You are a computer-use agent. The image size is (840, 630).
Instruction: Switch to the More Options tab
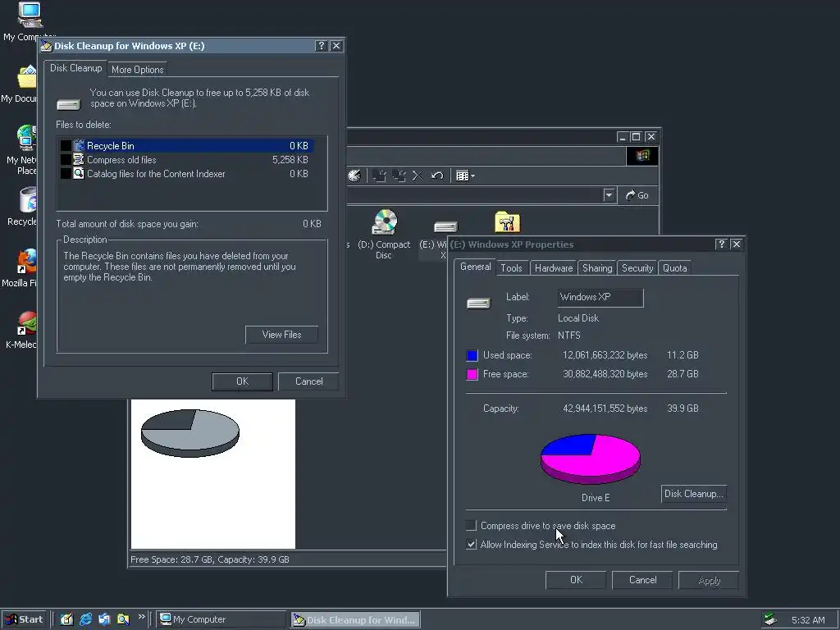point(137,69)
